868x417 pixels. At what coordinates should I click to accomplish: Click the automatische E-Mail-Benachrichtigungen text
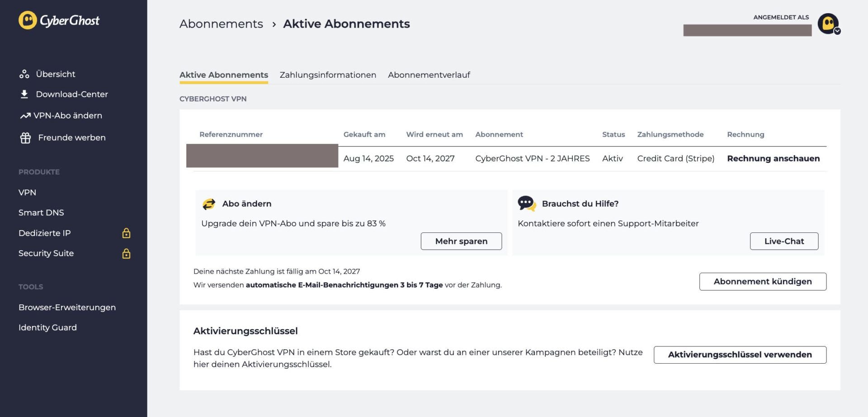coord(344,285)
